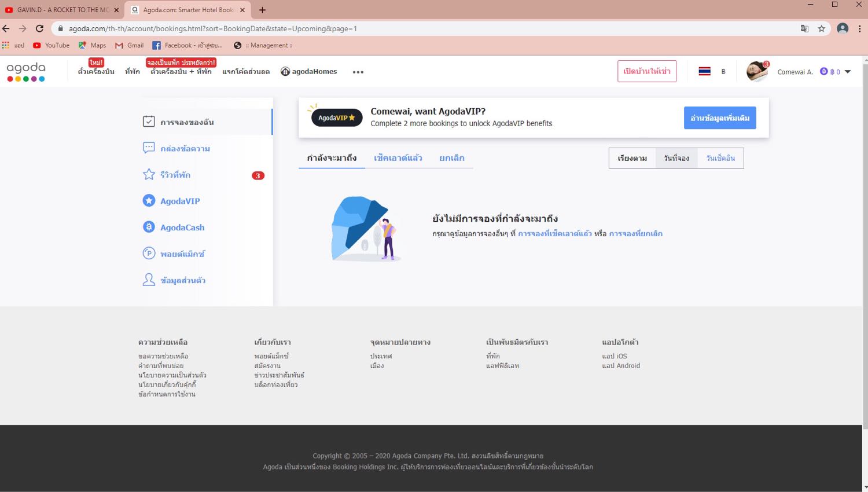Click the browser address bar URL
Viewport: 868px width, 492px height.
point(213,28)
